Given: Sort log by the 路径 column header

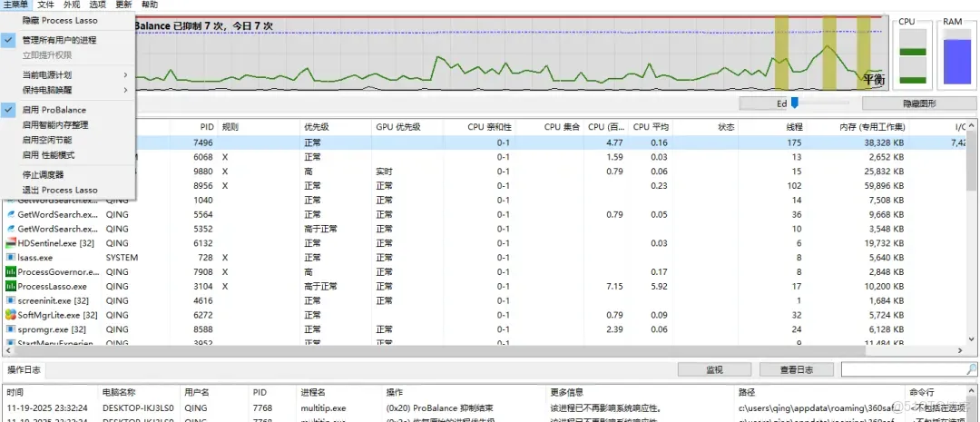Looking at the screenshot, I should [x=820, y=393].
